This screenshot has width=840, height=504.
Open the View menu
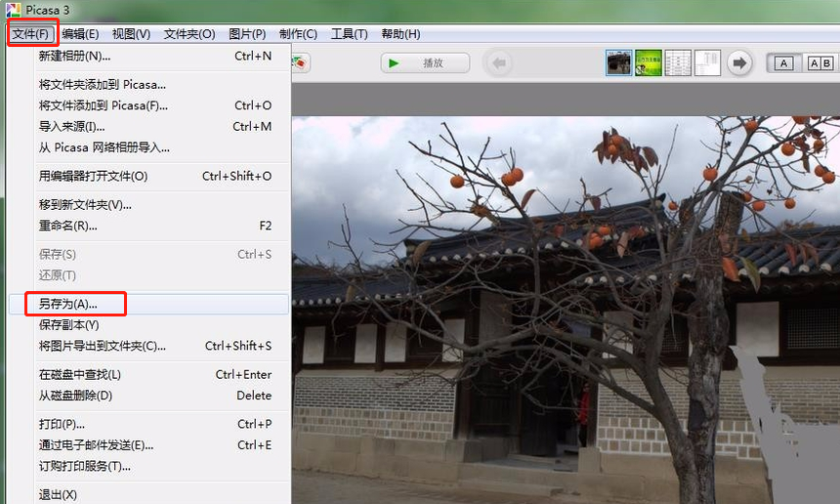click(x=131, y=34)
